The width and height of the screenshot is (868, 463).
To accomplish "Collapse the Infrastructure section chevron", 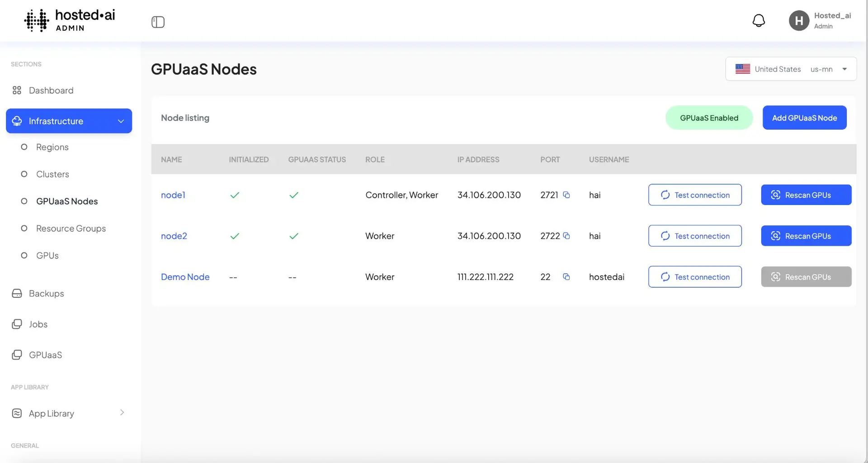I will [x=121, y=121].
